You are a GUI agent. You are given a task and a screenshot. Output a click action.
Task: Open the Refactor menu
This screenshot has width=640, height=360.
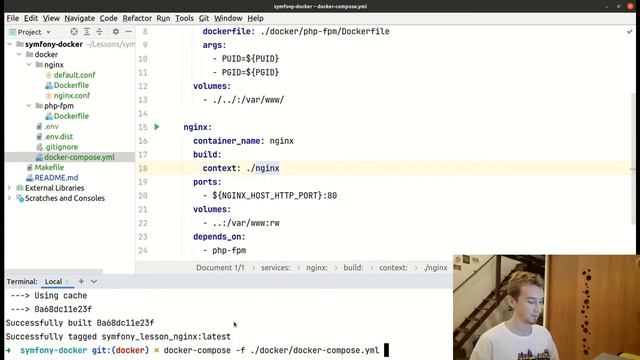tap(137, 18)
